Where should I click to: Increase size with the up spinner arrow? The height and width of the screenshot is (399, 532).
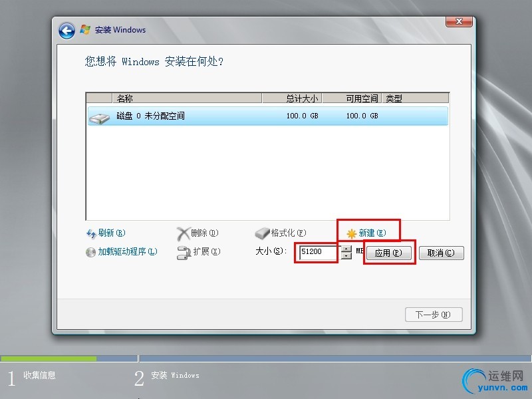346,249
